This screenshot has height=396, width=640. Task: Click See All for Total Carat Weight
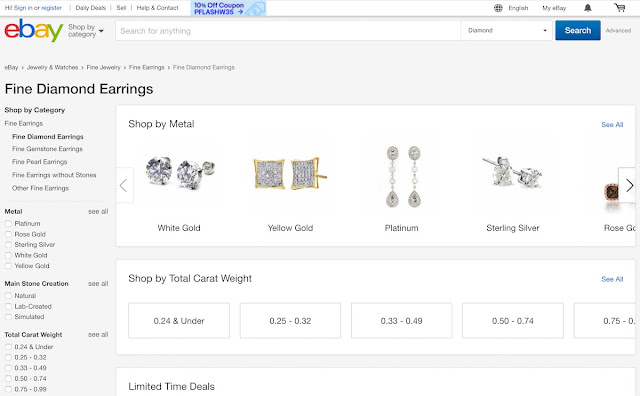point(612,279)
